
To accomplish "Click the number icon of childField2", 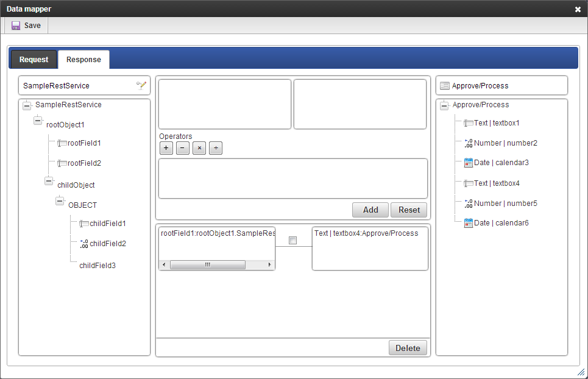I will coord(84,244).
